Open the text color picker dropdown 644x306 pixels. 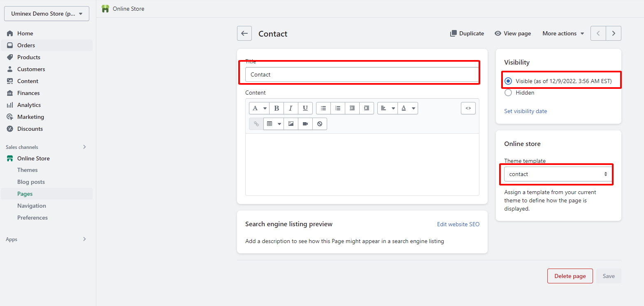point(408,108)
